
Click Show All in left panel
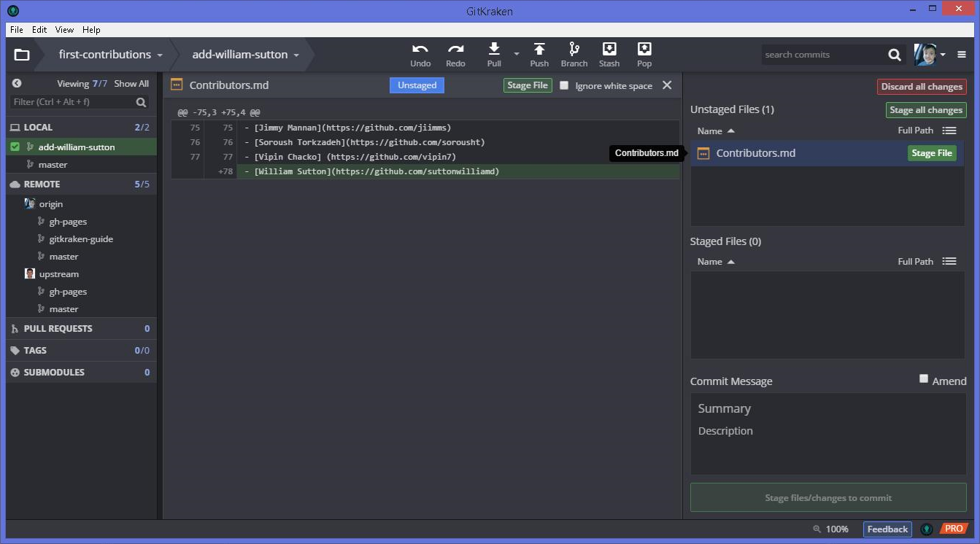[131, 84]
